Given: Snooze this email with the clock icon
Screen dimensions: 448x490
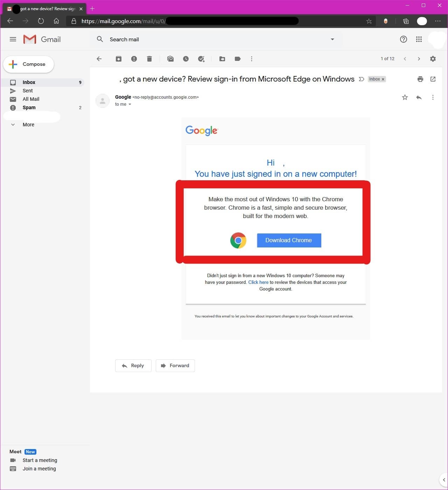Looking at the screenshot, I should [186, 59].
